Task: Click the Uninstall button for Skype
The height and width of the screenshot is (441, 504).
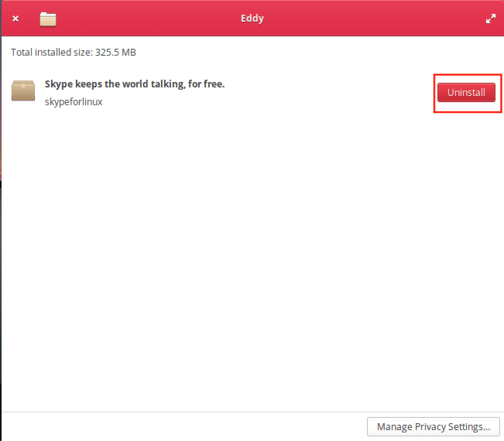Action: (466, 92)
